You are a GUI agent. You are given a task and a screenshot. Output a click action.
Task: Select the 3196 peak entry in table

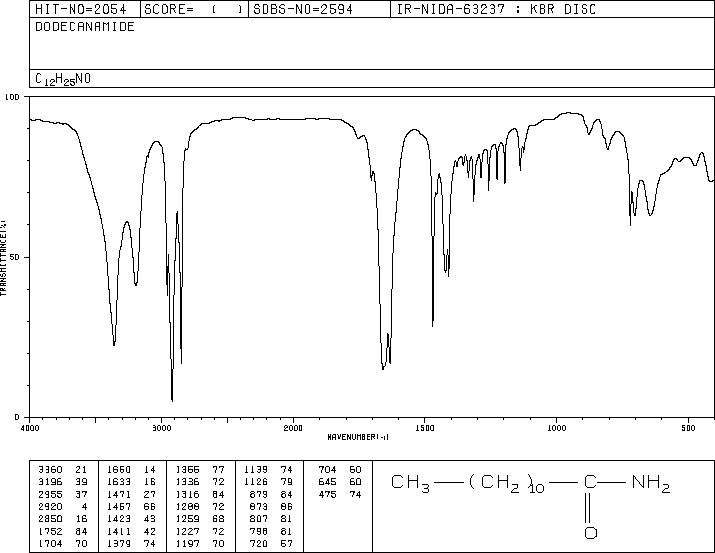[x=62, y=482]
